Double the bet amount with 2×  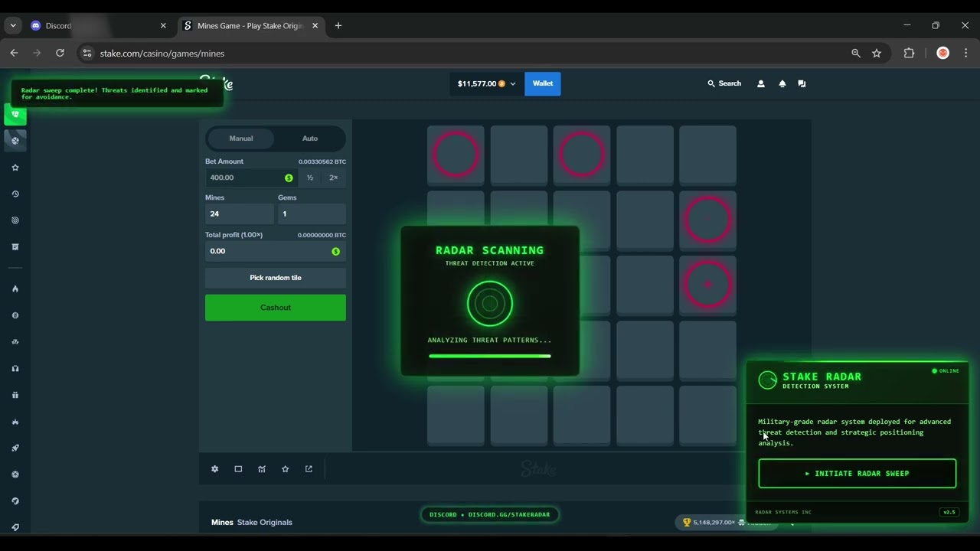coord(334,178)
